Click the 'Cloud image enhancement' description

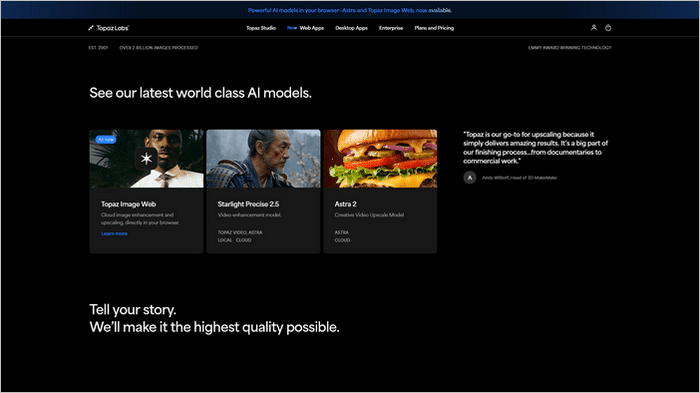[140, 219]
